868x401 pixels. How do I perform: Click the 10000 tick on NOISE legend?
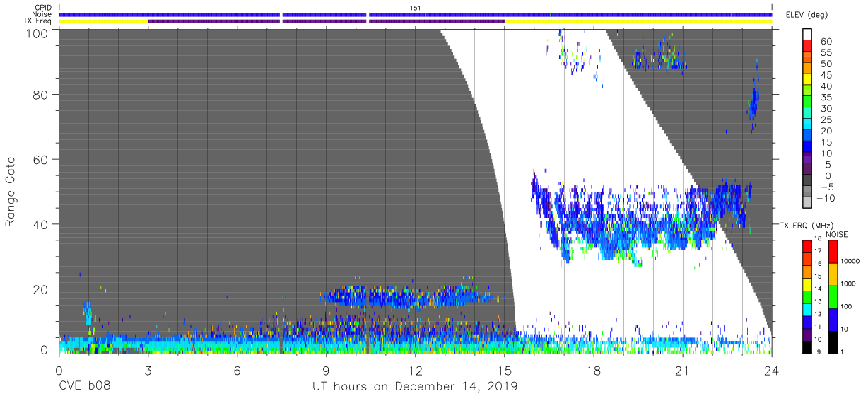tap(850, 262)
